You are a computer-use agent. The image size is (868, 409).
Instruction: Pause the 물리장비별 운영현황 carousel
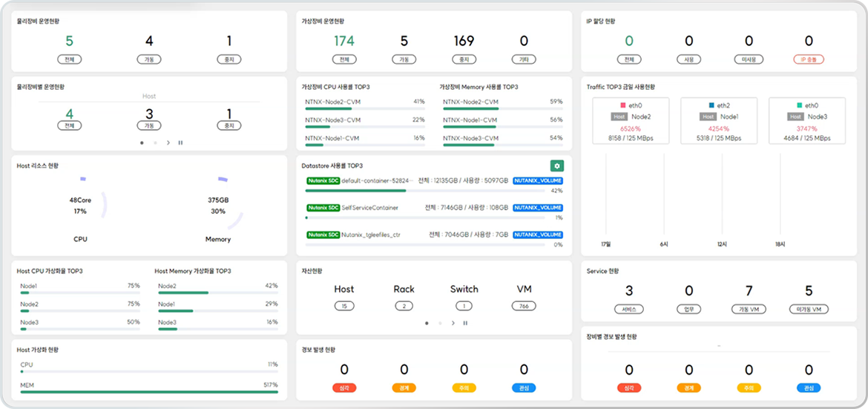pyautogui.click(x=180, y=143)
